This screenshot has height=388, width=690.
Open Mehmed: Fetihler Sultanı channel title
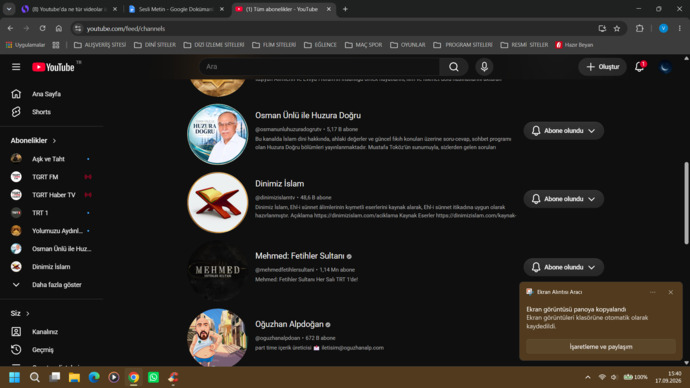click(x=300, y=256)
